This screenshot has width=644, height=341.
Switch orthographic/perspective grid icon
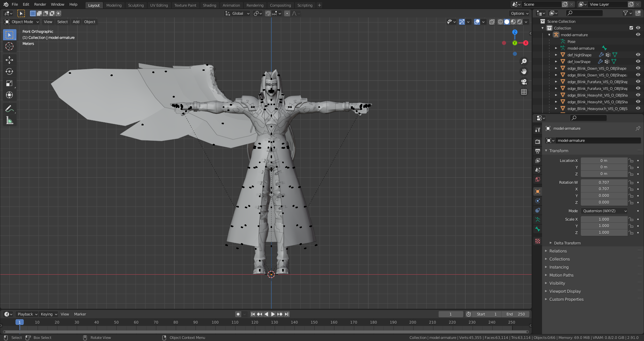pyautogui.click(x=524, y=92)
